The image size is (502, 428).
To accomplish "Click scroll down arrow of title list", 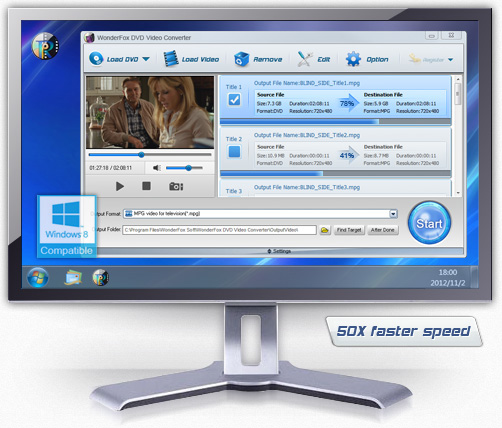I will pos(458,193).
